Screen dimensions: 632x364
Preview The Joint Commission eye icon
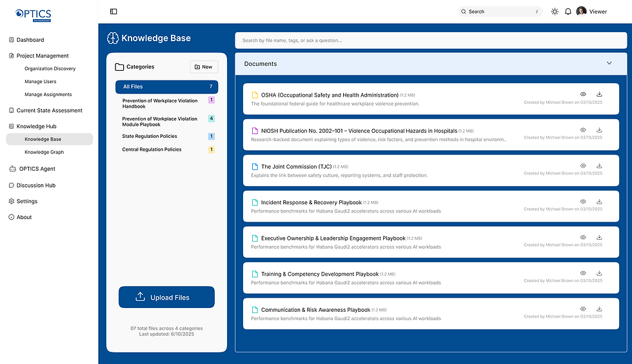[583, 166]
